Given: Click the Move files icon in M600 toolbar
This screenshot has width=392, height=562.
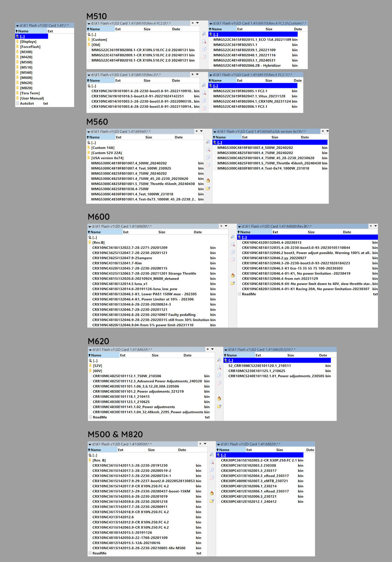Looking at the screenshot, I should (x=233, y=260).
